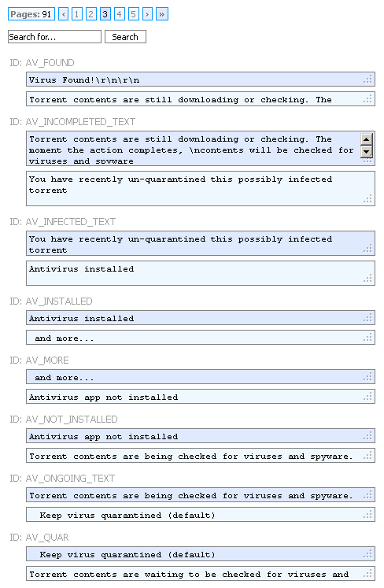This screenshot has height=588, width=384.
Task: Go to next page arrow
Action: point(147,14)
